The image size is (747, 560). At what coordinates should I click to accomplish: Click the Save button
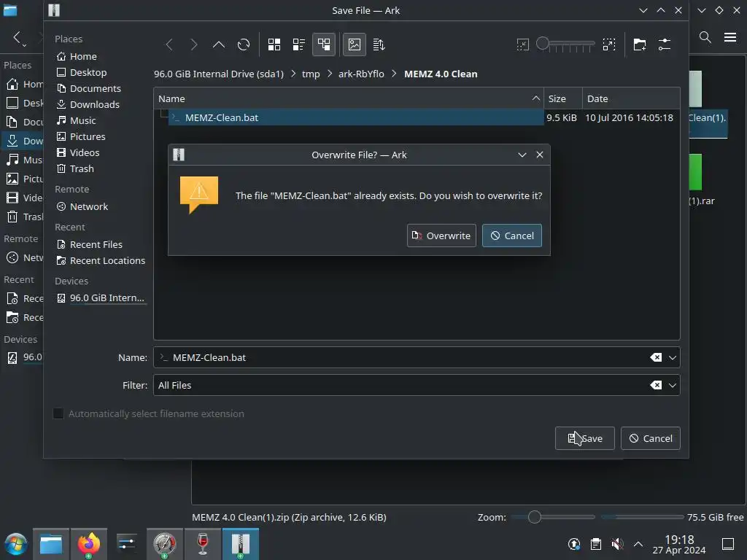[x=585, y=438]
